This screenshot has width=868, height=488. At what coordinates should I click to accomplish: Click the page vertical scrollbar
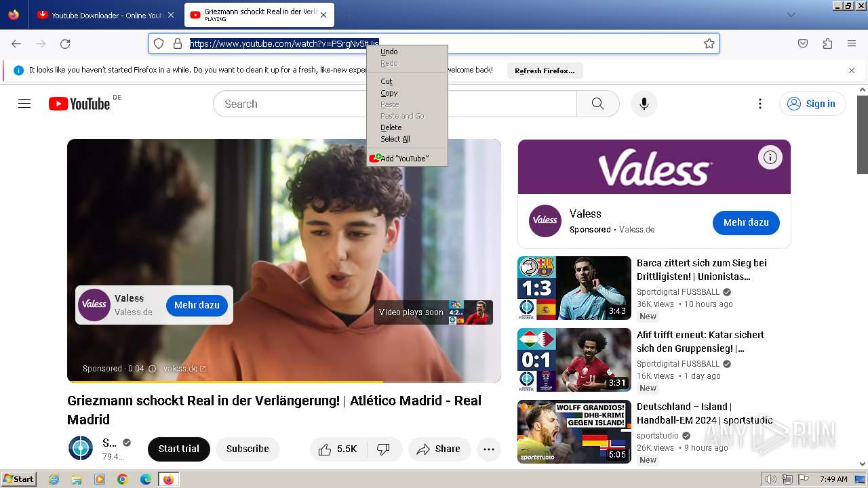(862, 135)
